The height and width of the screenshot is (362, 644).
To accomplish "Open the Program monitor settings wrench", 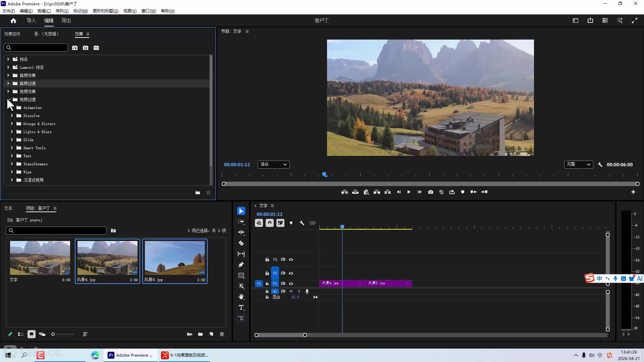I will coord(600,165).
